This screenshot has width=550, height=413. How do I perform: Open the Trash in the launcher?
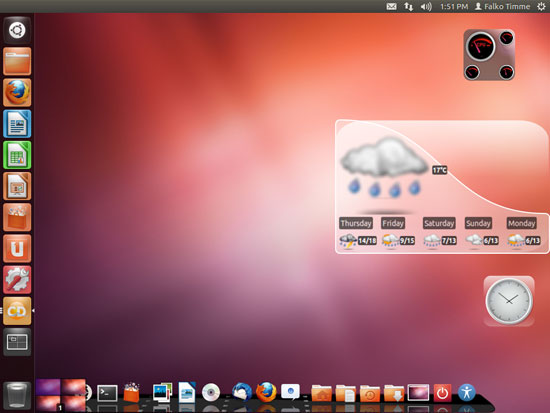coord(17,396)
